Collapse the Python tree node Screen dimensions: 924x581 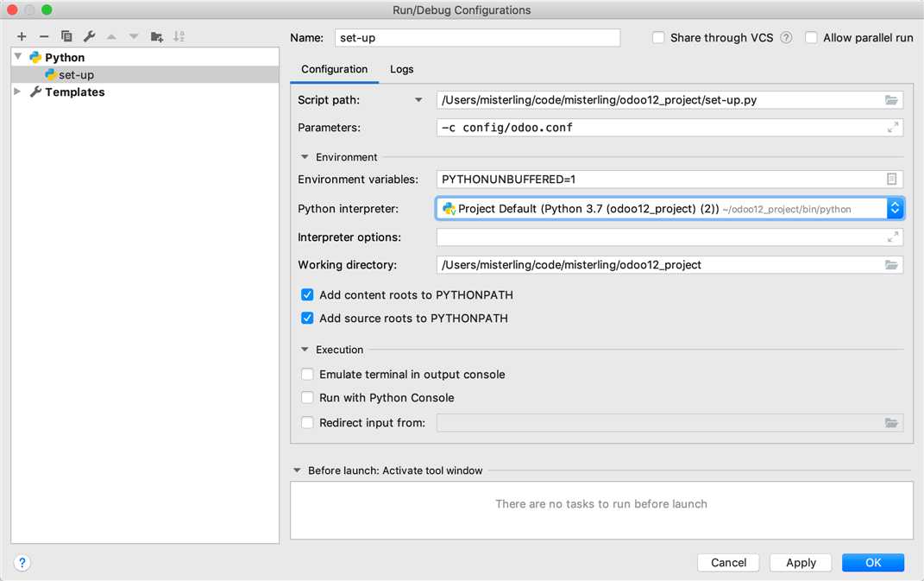coord(18,57)
